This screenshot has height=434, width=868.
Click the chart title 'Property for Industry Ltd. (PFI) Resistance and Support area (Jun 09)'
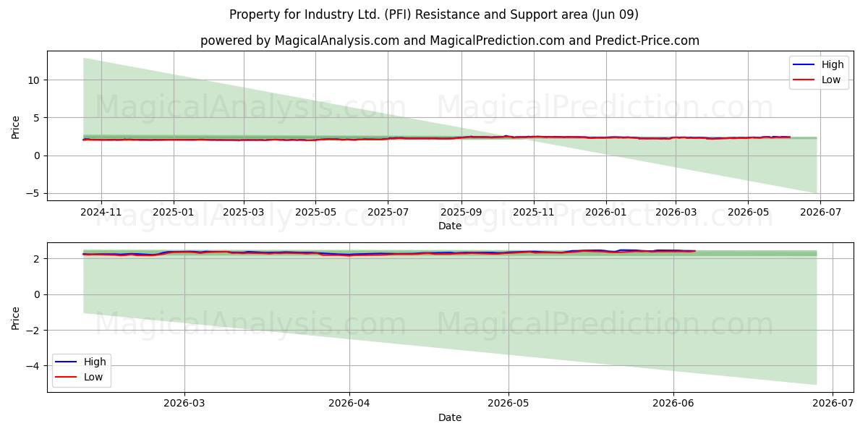tap(434, 14)
